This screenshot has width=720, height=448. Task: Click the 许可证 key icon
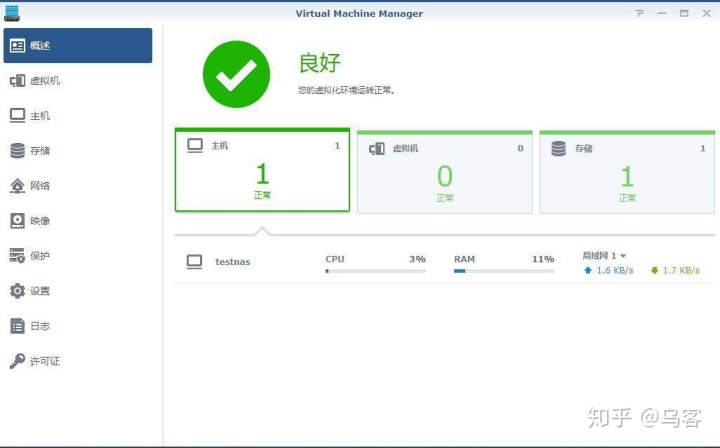[17, 361]
